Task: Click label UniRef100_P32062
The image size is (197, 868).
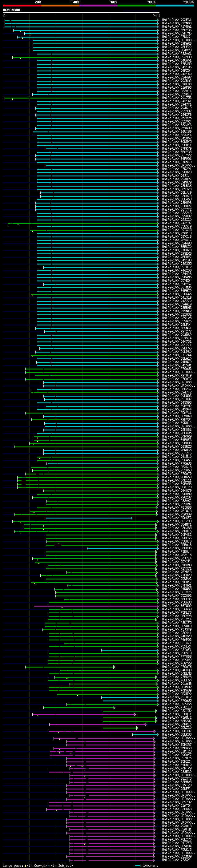Action: click(x=177, y=501)
